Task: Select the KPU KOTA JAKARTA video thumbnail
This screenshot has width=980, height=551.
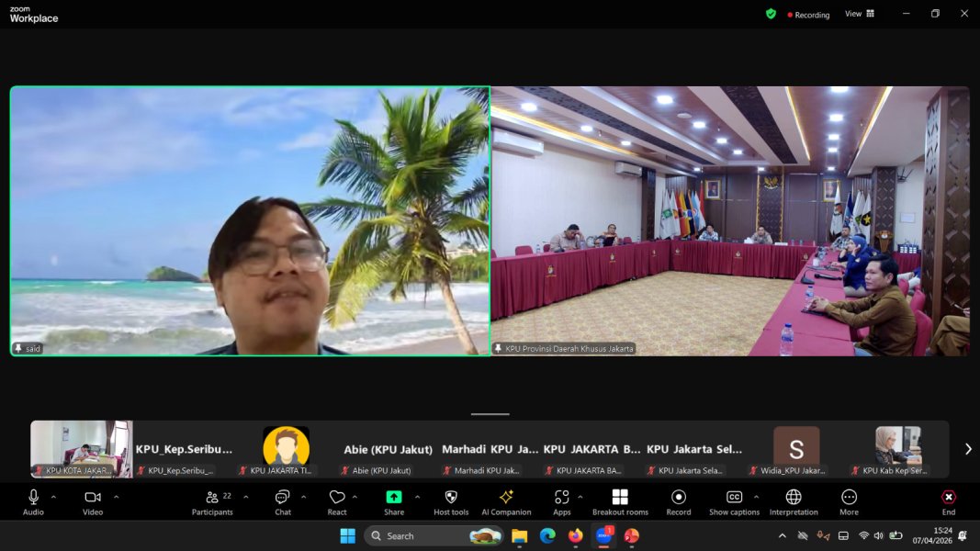Action: pyautogui.click(x=82, y=449)
